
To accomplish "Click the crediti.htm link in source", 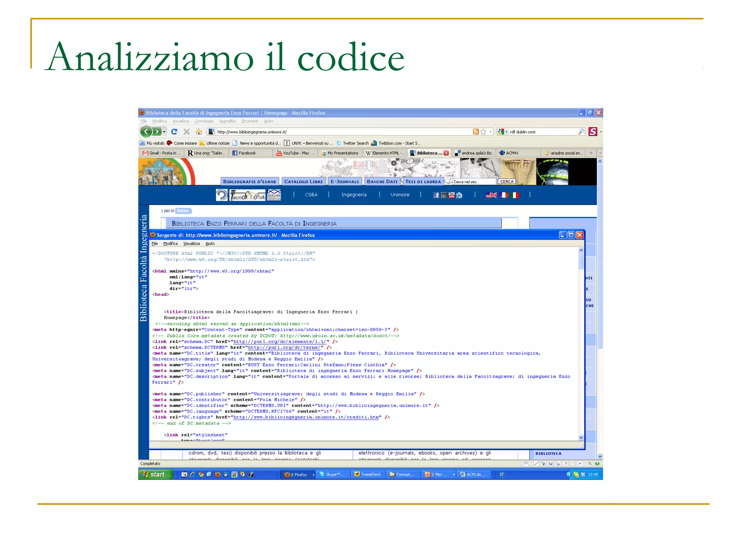I will point(306,417).
